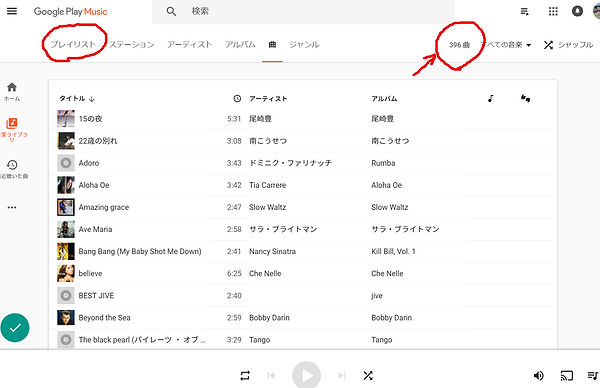Select the Bang Bang (My Baby Shot Me Down) title
The width and height of the screenshot is (600, 388).
140,251
